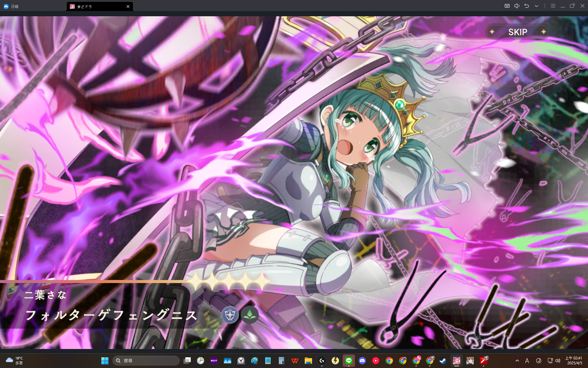
Task: Open YouTube Music from the taskbar
Action: pyautogui.click(x=376, y=361)
